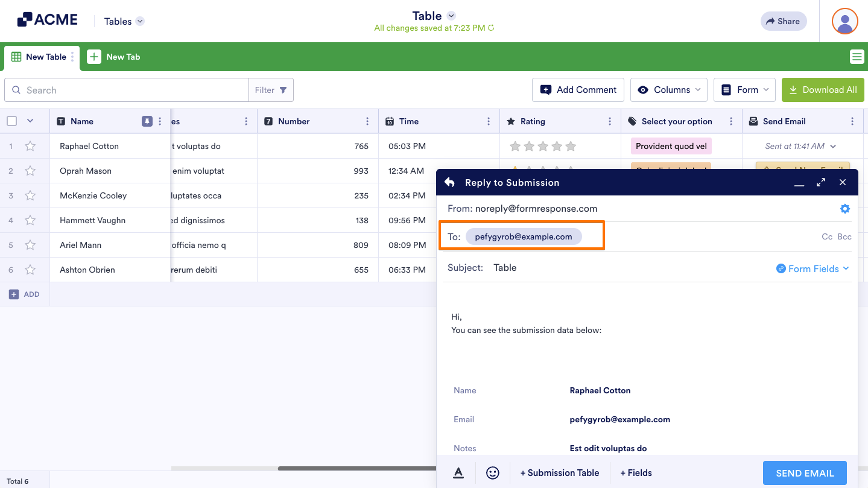Star the Hammett Vaughn row

point(30,220)
